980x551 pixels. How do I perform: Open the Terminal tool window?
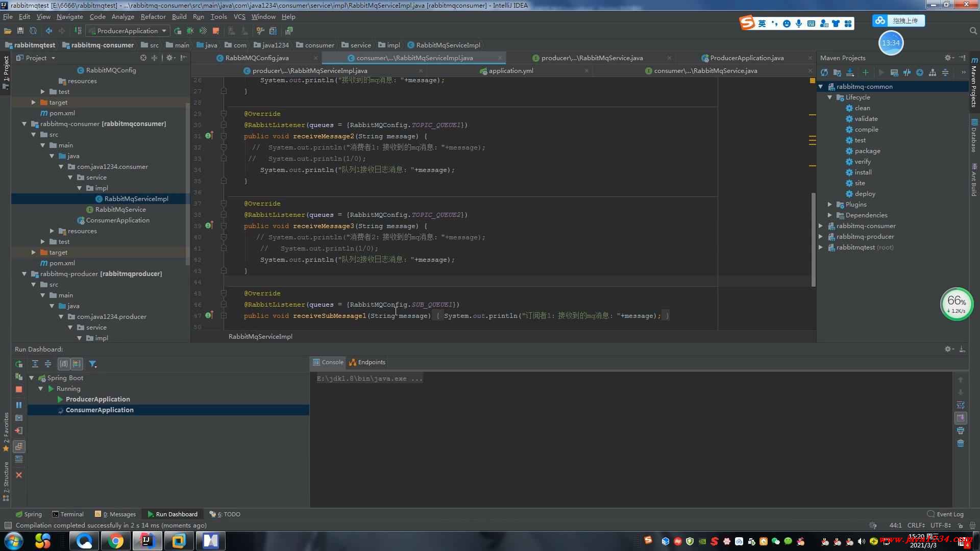click(x=68, y=514)
